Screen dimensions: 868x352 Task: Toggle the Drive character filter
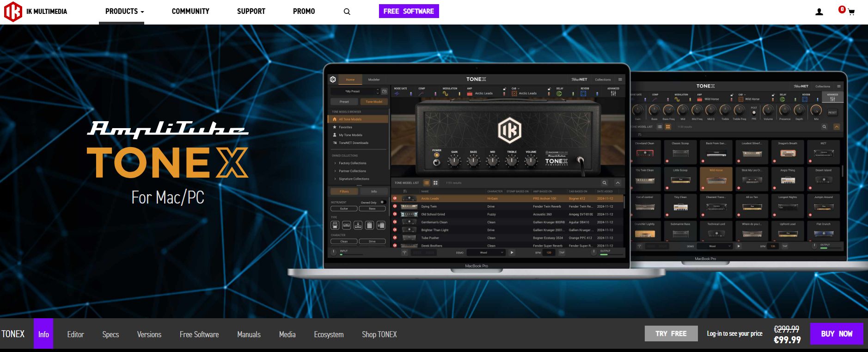pos(372,241)
